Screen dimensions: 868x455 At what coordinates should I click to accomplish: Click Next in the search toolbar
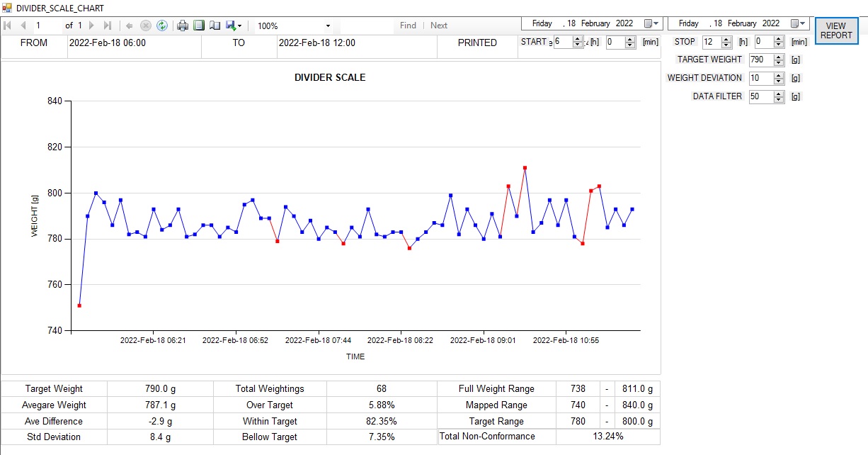click(439, 26)
